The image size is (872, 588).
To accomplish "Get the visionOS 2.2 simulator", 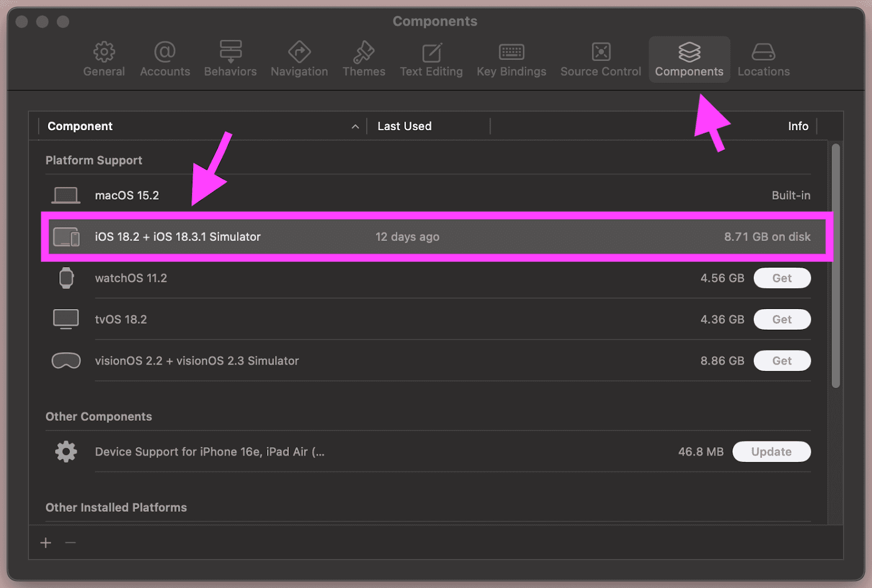I will pyautogui.click(x=782, y=361).
